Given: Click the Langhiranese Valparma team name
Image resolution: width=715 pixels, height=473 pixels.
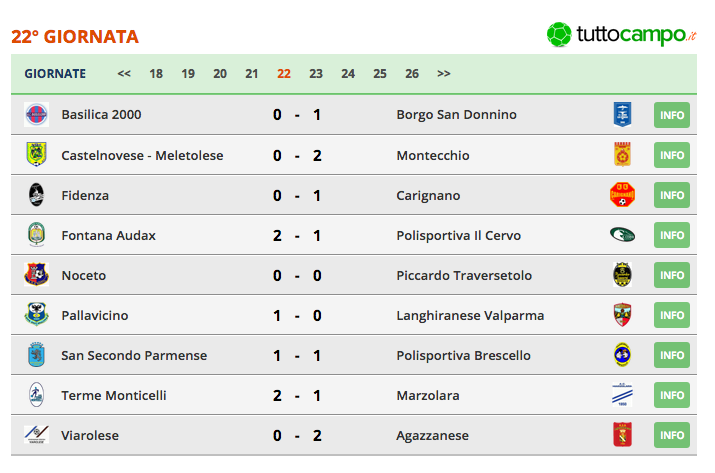Looking at the screenshot, I should (x=470, y=315).
